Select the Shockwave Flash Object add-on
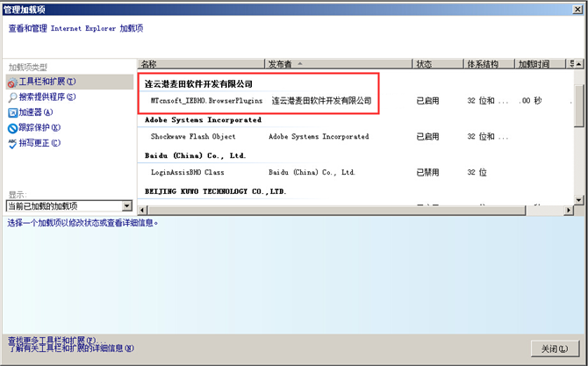588x366 pixels. [x=193, y=137]
